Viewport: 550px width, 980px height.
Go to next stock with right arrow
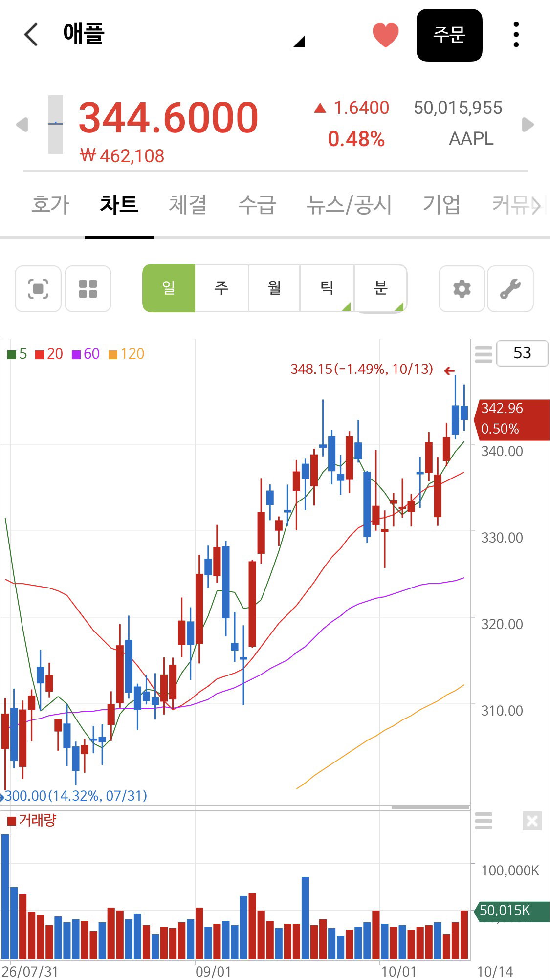[528, 125]
